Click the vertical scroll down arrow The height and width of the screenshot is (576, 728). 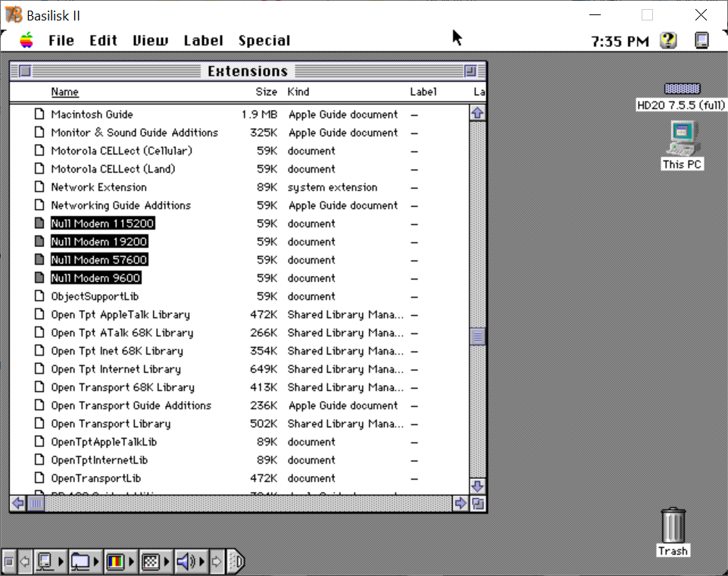478,487
